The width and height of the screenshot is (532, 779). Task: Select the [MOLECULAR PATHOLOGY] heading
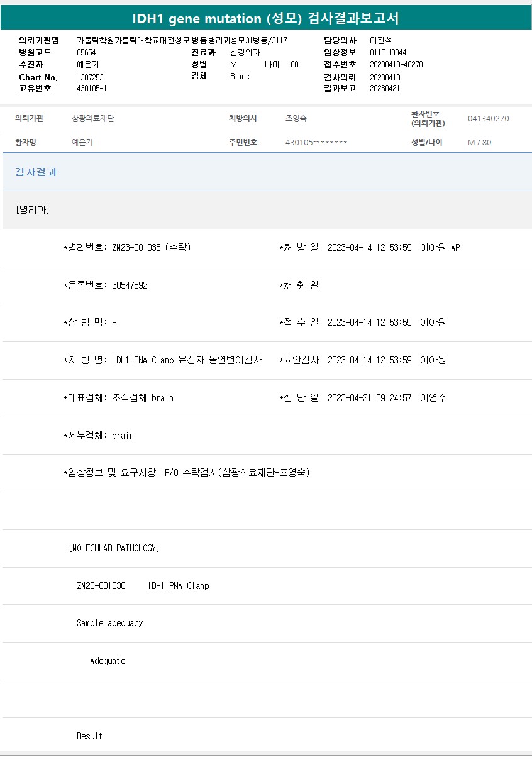point(114,548)
